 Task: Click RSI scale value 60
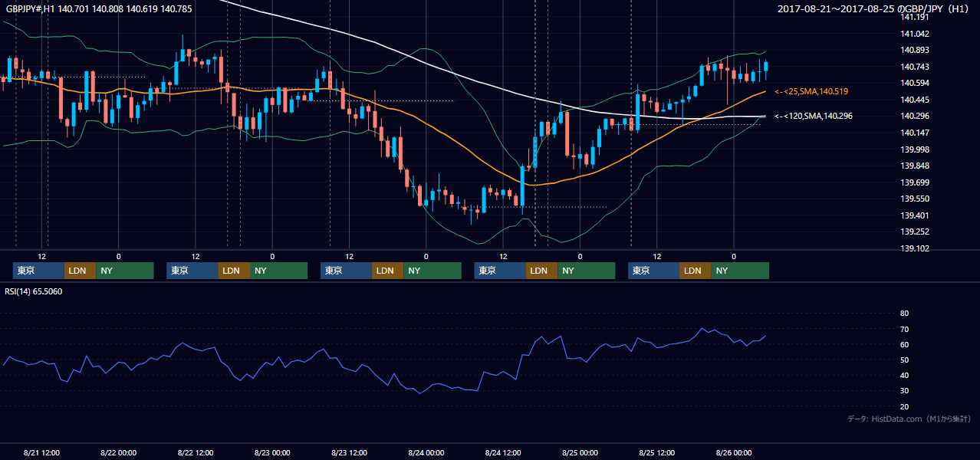[904, 344]
